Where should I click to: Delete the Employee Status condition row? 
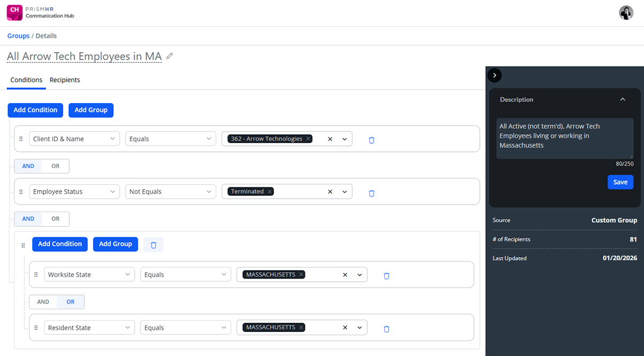371,192
